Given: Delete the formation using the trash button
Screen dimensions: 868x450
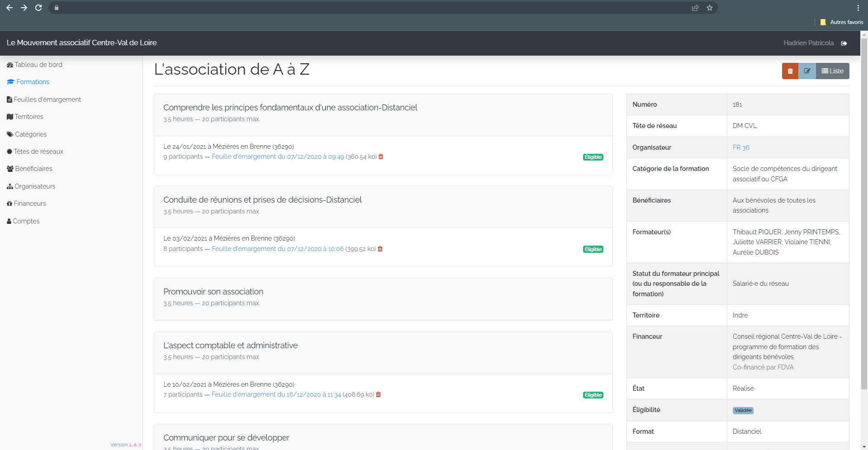Looking at the screenshot, I should coord(790,71).
